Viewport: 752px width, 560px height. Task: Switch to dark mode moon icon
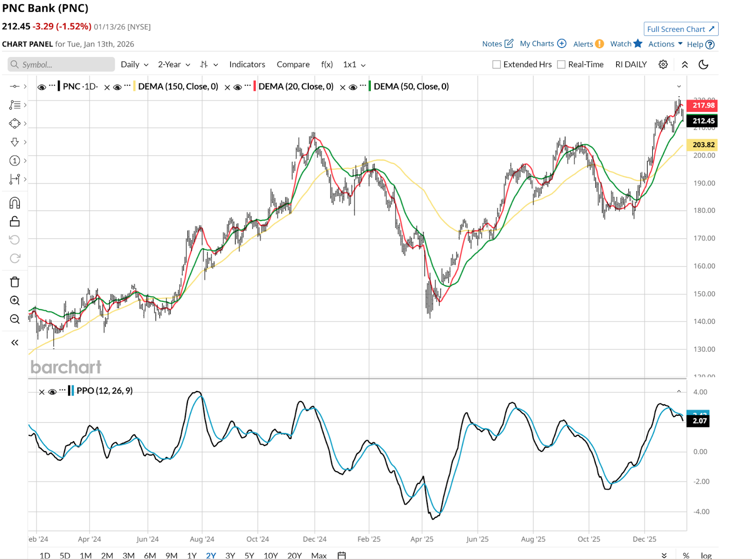(x=703, y=64)
